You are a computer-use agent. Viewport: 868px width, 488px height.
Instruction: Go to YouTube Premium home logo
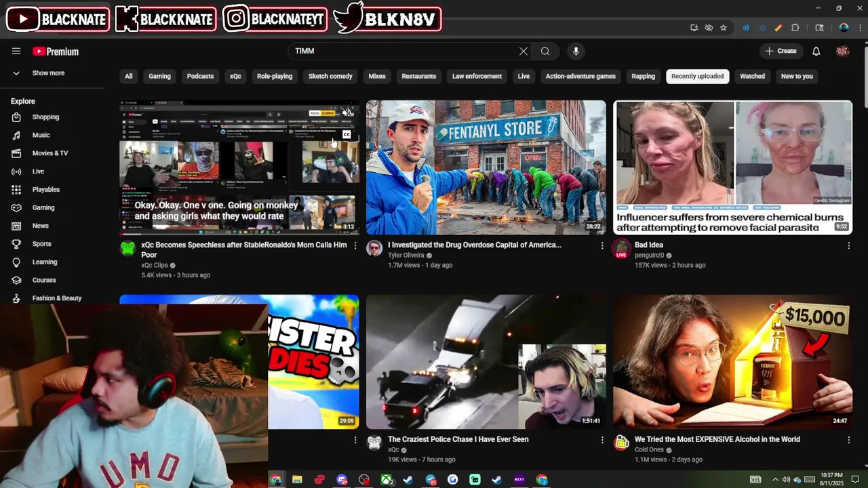(x=56, y=52)
